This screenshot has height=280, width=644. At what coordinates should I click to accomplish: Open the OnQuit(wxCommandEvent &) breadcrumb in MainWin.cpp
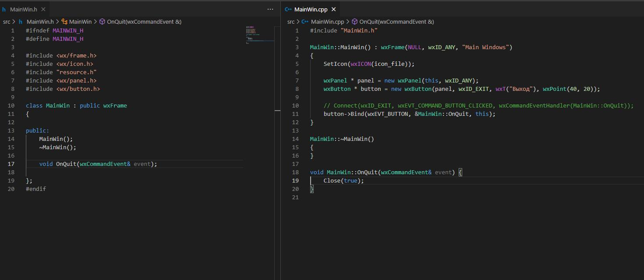point(396,22)
